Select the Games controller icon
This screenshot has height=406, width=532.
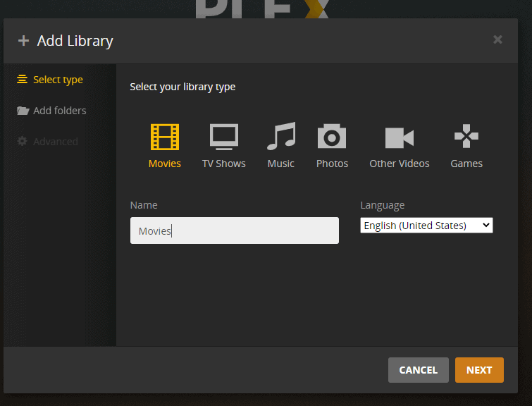466,137
